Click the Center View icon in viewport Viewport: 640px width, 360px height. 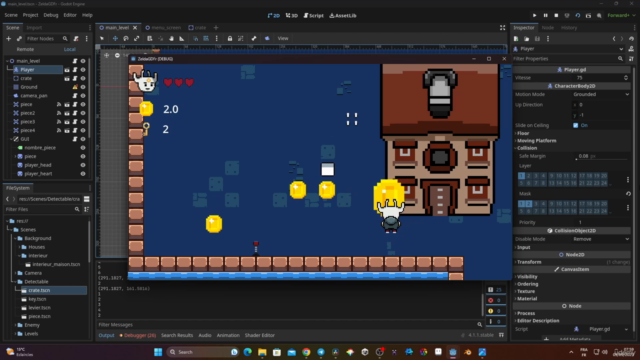point(107,55)
